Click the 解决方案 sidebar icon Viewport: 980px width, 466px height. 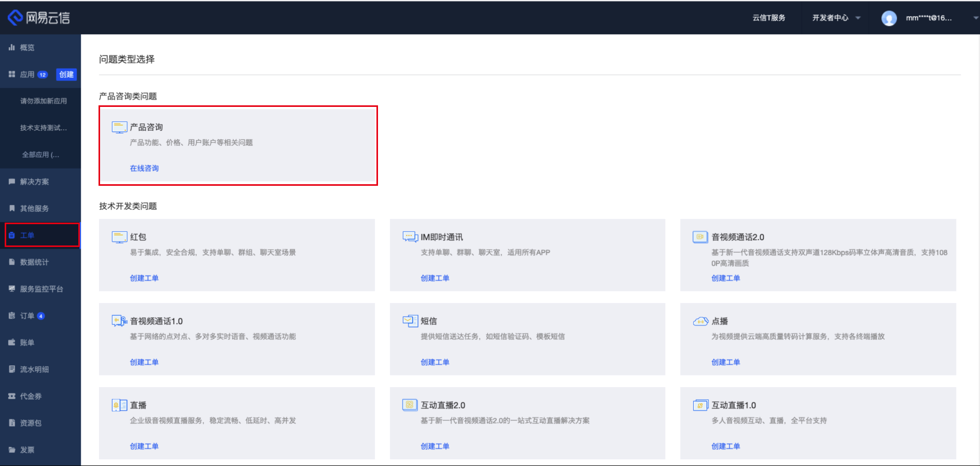pos(11,182)
